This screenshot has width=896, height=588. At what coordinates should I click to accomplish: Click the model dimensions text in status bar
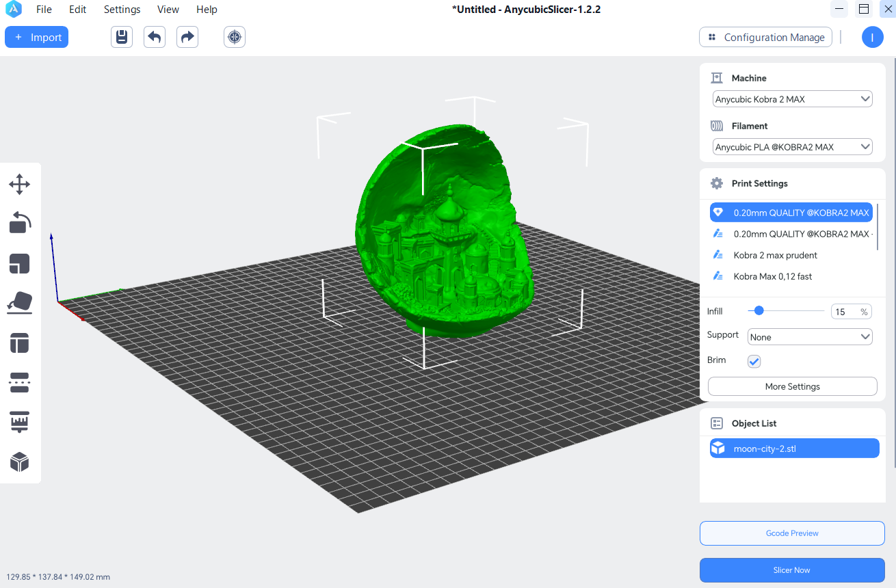58,577
